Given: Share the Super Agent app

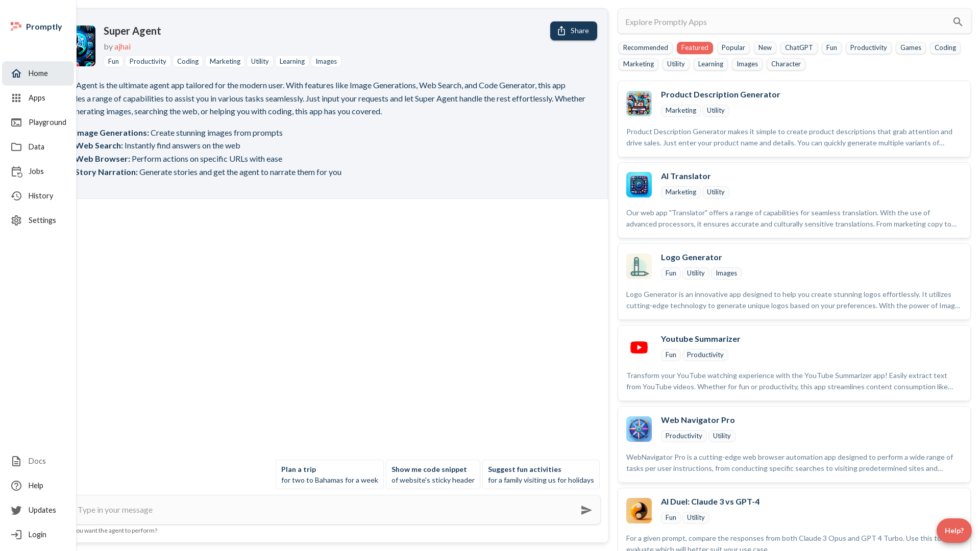Looking at the screenshot, I should point(573,31).
